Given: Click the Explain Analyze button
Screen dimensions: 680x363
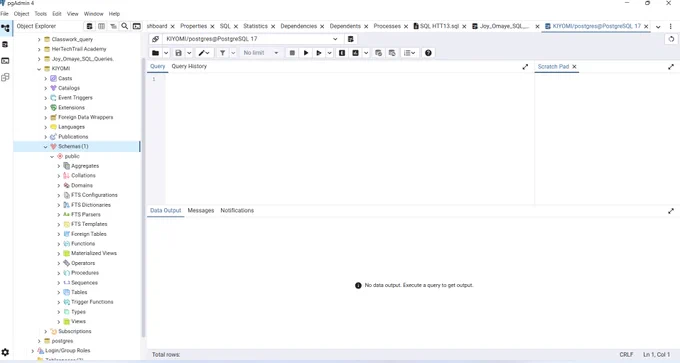Looking at the screenshot, I should click(x=355, y=53).
